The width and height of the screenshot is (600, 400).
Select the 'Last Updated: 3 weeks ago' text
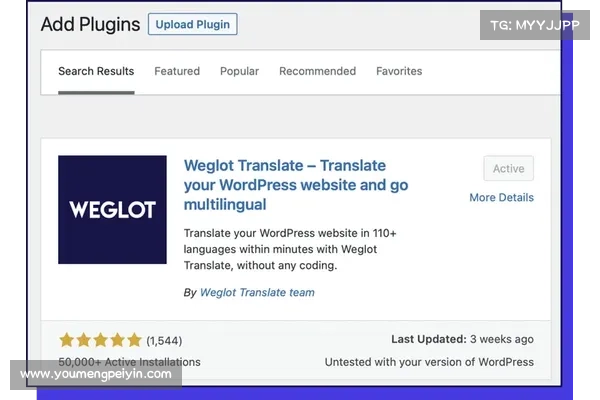(x=462, y=339)
